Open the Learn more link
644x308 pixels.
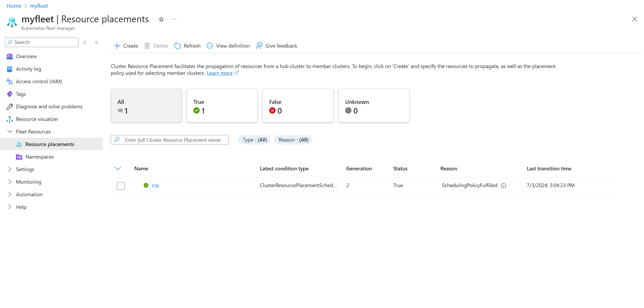pyautogui.click(x=220, y=73)
